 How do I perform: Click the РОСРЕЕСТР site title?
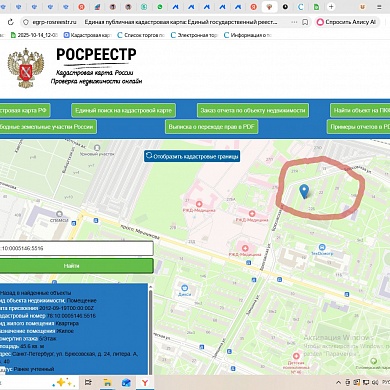96,54
